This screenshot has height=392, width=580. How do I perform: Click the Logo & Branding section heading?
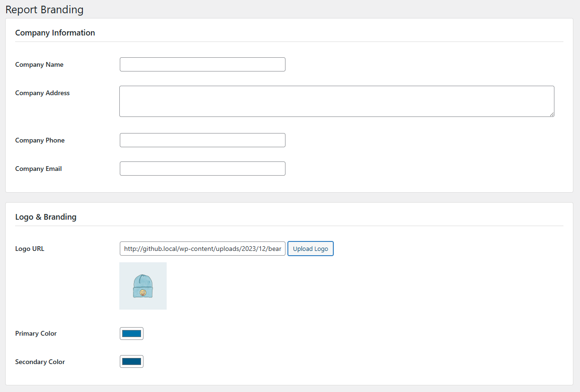point(45,217)
